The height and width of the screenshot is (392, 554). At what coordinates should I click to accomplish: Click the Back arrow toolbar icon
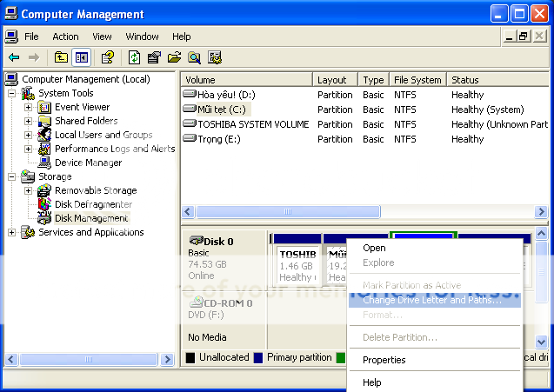tap(14, 57)
